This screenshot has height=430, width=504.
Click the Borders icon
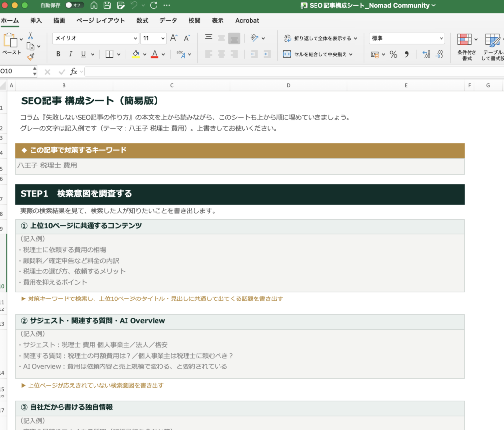109,54
